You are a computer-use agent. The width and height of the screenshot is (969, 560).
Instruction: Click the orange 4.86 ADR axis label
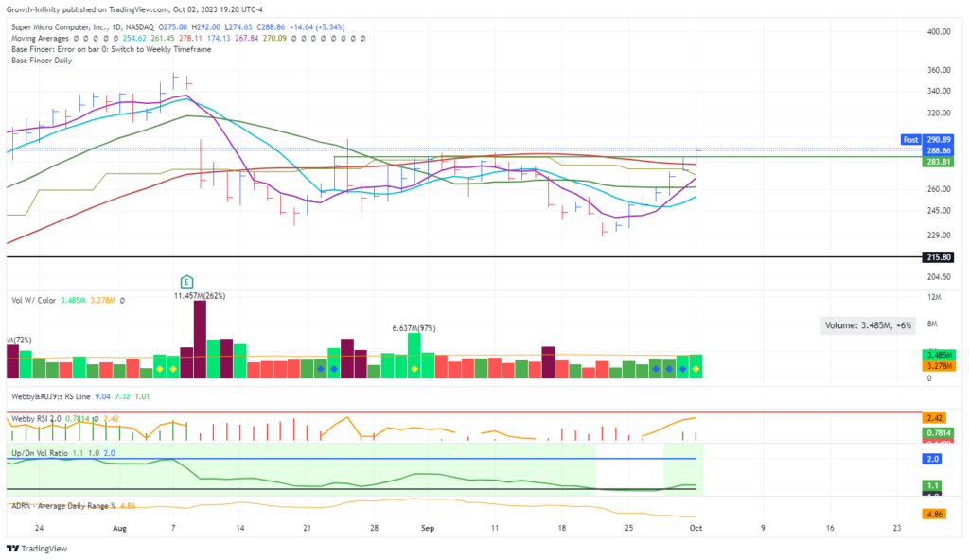pos(937,515)
